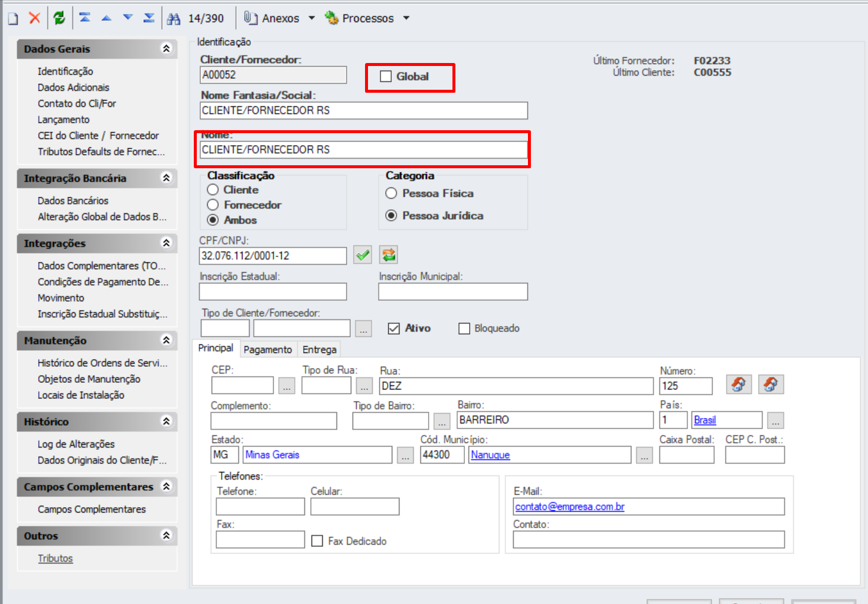Collapse the Manutenção section
Viewport: 868px width, 604px height.
166,340
